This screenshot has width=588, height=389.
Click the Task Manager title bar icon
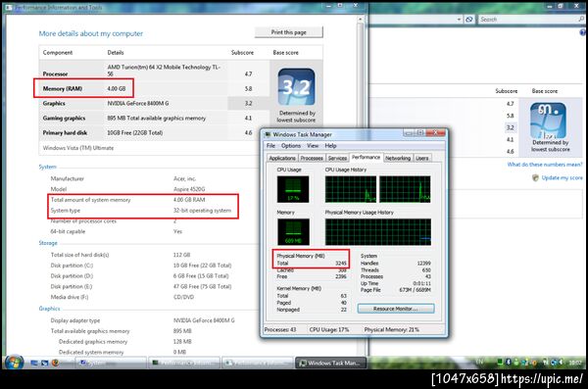tap(268, 134)
